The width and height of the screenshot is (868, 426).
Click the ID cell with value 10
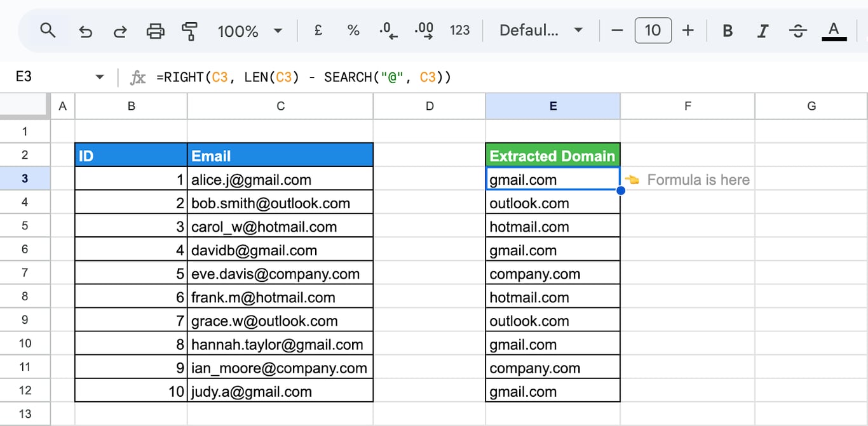pos(131,391)
